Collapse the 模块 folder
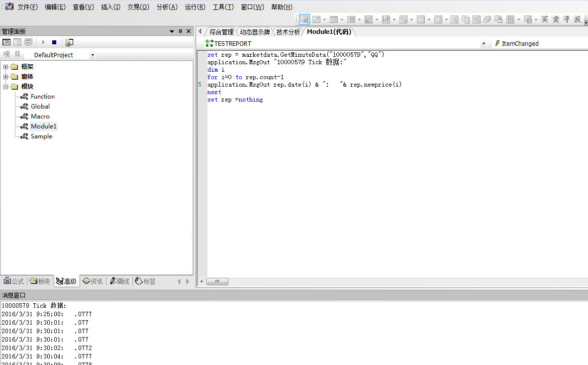This screenshot has height=365, width=588. (x=5, y=87)
